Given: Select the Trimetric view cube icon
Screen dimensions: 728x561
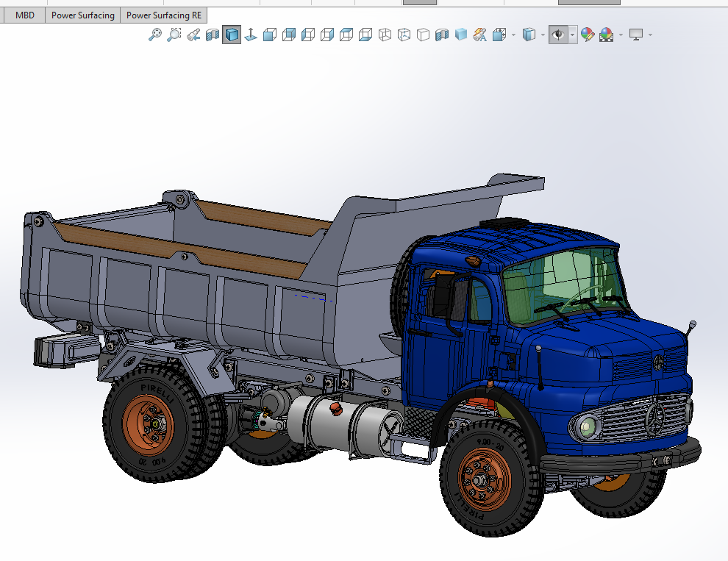Looking at the screenshot, I should pyautogui.click(x=404, y=35).
